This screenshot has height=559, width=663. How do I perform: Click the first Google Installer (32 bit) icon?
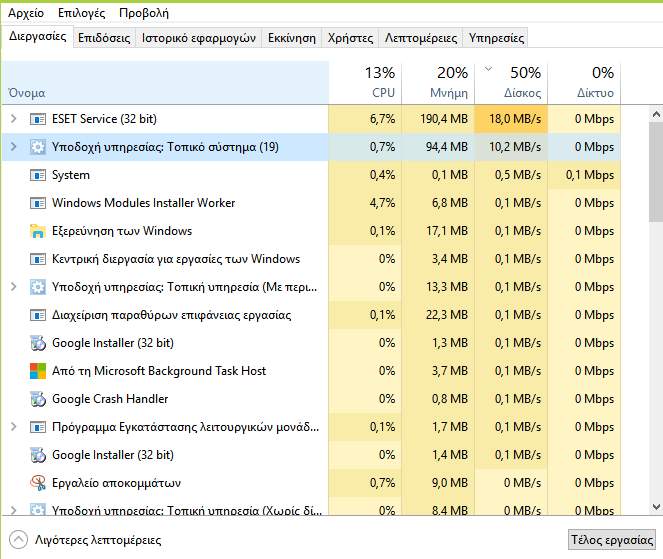pyautogui.click(x=38, y=343)
